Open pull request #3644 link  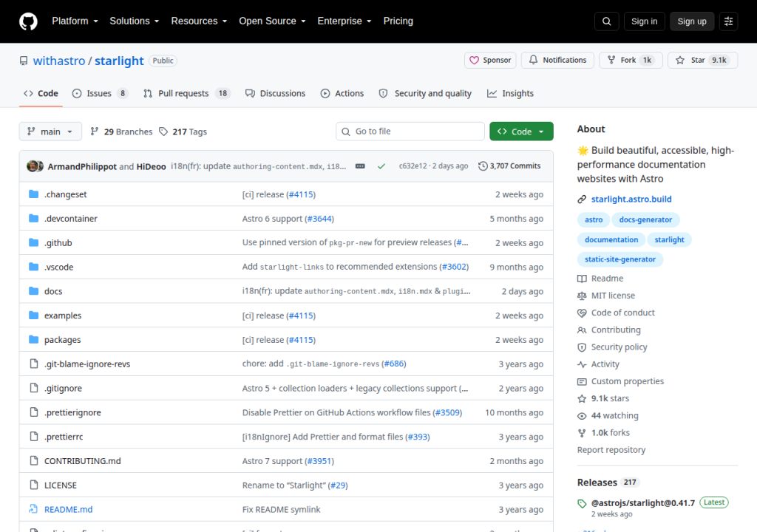coord(319,219)
